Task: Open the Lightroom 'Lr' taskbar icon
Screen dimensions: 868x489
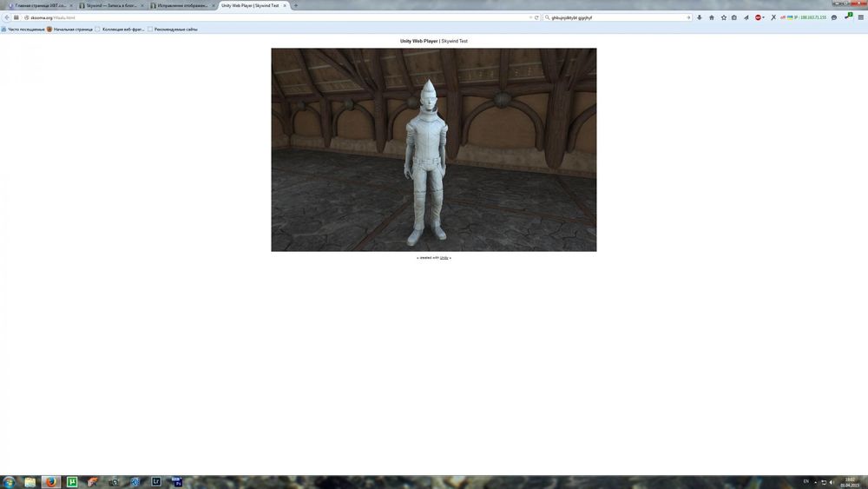Action: click(156, 482)
